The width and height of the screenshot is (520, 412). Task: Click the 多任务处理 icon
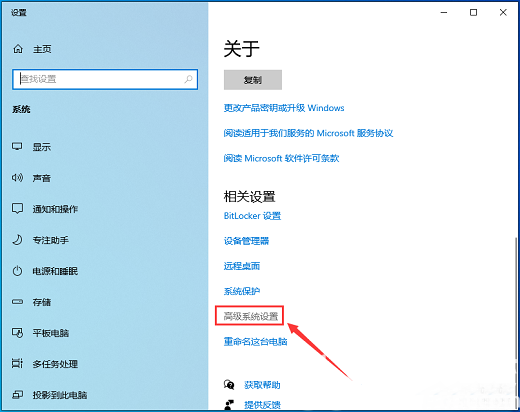click(x=17, y=363)
